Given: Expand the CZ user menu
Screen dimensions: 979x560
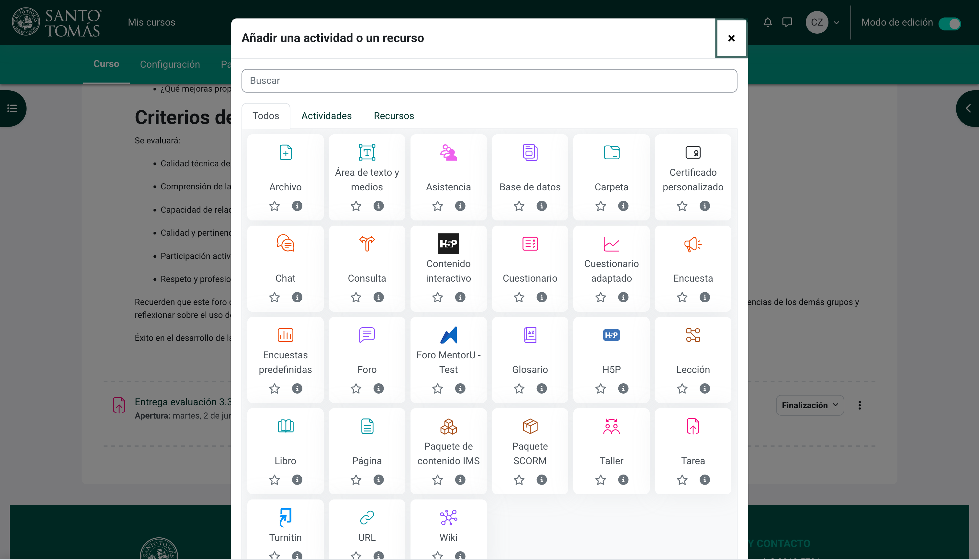Looking at the screenshot, I should point(823,23).
